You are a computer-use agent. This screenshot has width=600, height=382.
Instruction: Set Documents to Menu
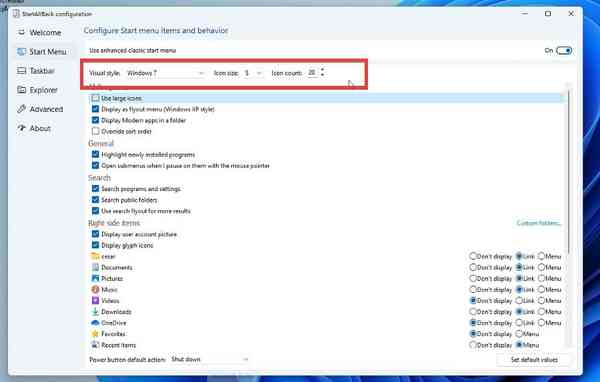pyautogui.click(x=541, y=267)
